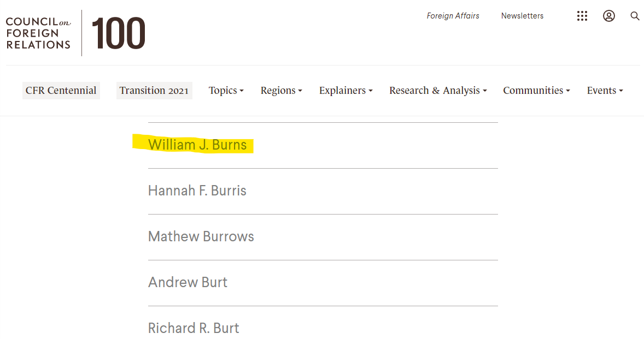
Task: Open the Foreign Affairs link
Action: pos(453,16)
